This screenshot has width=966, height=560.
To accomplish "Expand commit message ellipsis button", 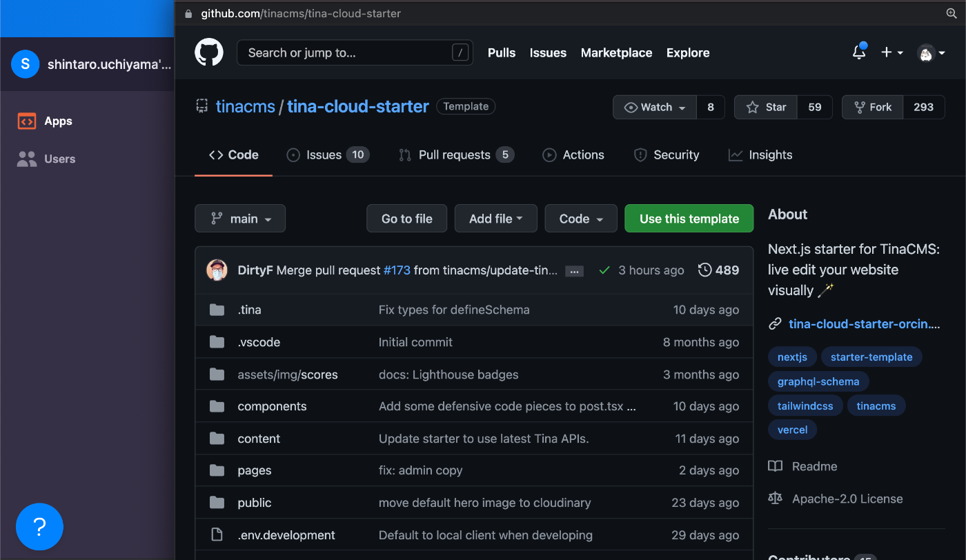I will pos(574,271).
